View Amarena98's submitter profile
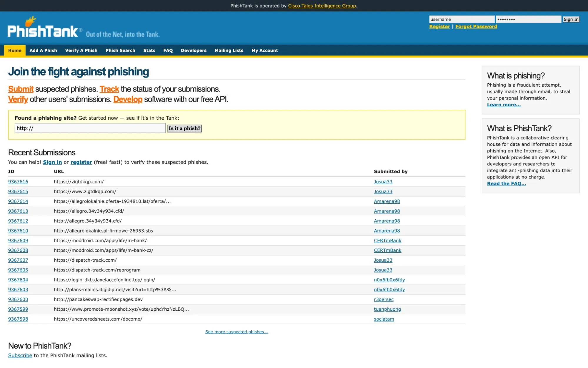The height and width of the screenshot is (368, 588). [387, 201]
